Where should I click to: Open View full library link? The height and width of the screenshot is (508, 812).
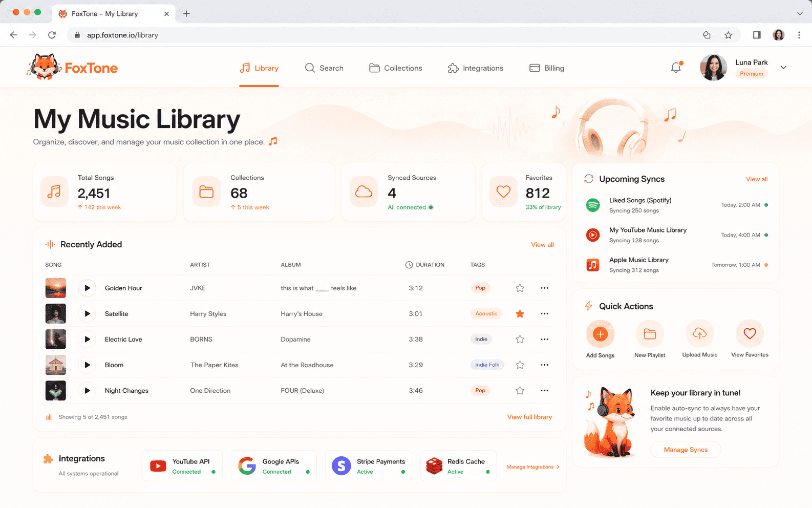[529, 417]
